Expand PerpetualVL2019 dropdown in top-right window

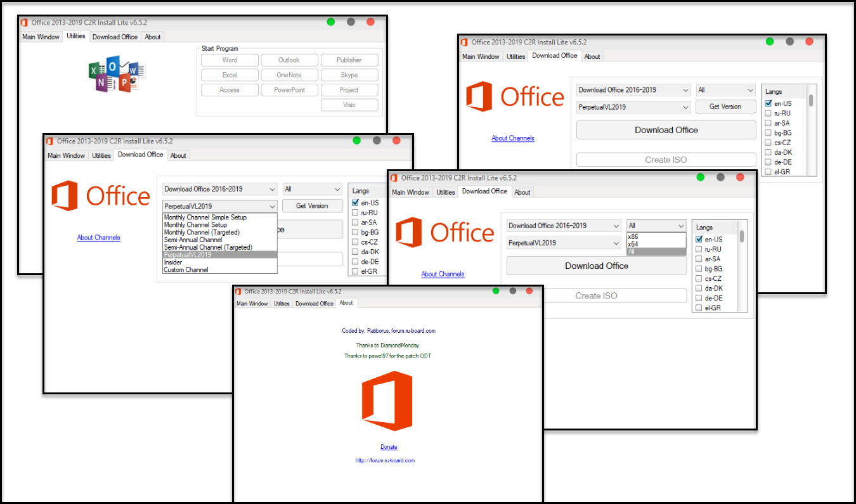tap(633, 107)
